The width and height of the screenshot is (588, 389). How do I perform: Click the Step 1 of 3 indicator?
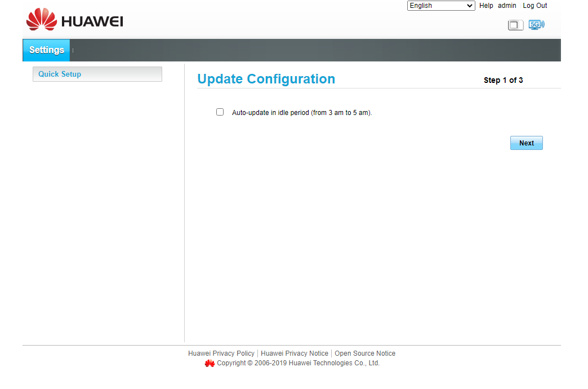[503, 80]
